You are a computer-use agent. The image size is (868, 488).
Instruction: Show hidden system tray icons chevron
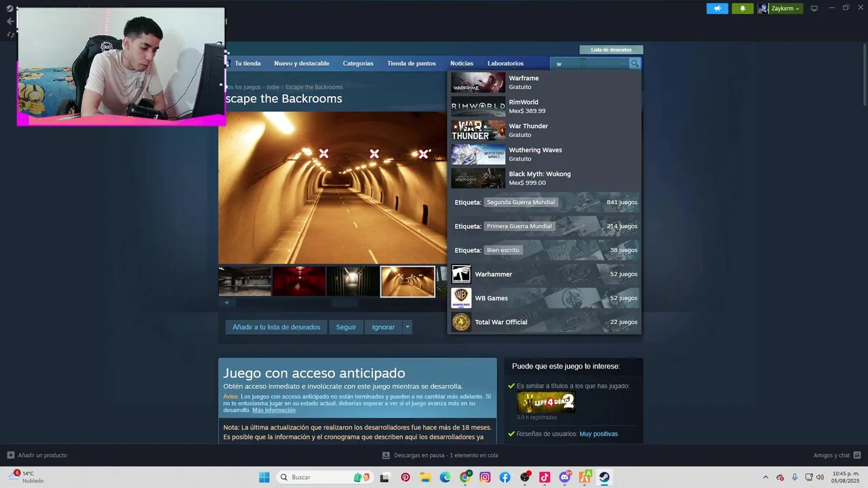[766, 477]
